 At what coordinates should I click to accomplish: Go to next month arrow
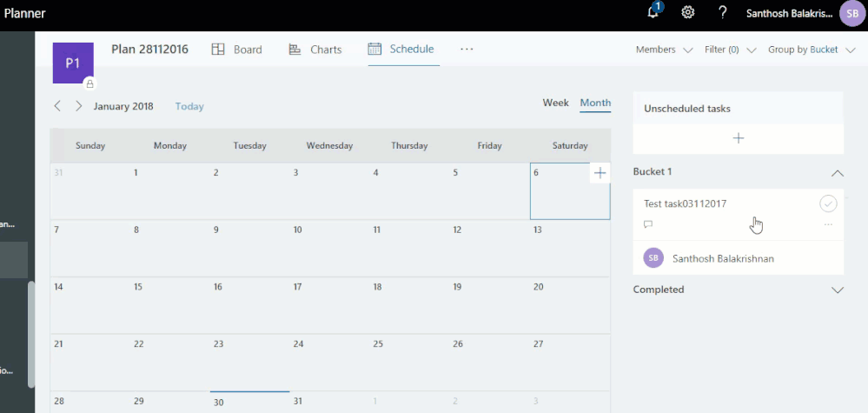tap(78, 106)
